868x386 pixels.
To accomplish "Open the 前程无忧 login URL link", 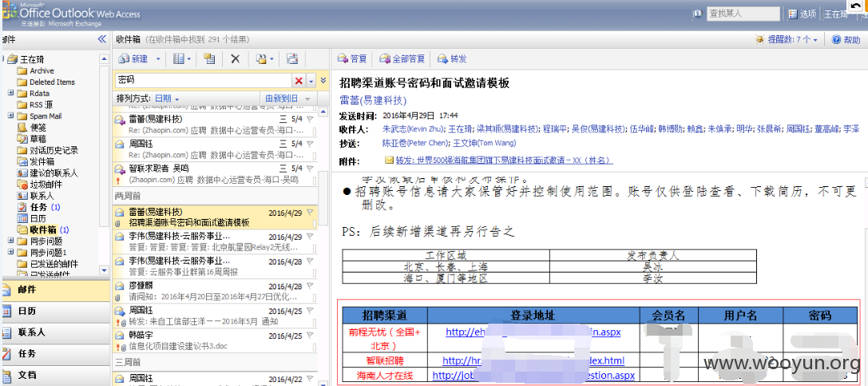I will click(x=533, y=332).
